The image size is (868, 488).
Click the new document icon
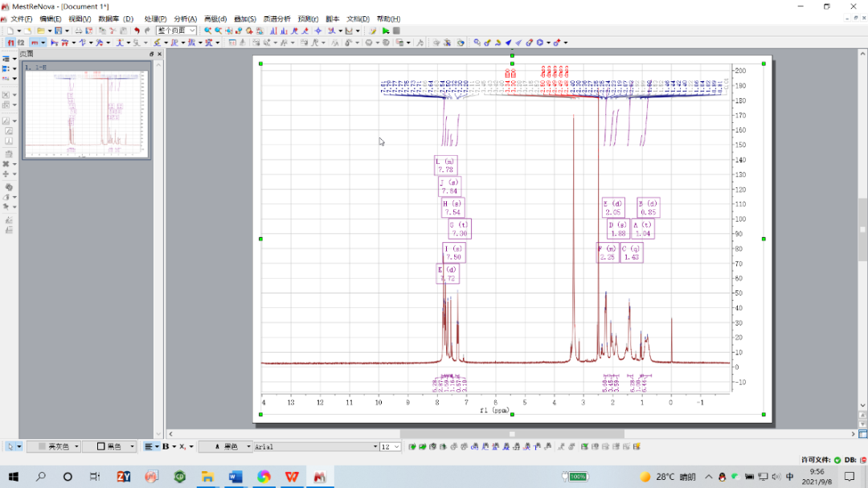click(x=10, y=31)
